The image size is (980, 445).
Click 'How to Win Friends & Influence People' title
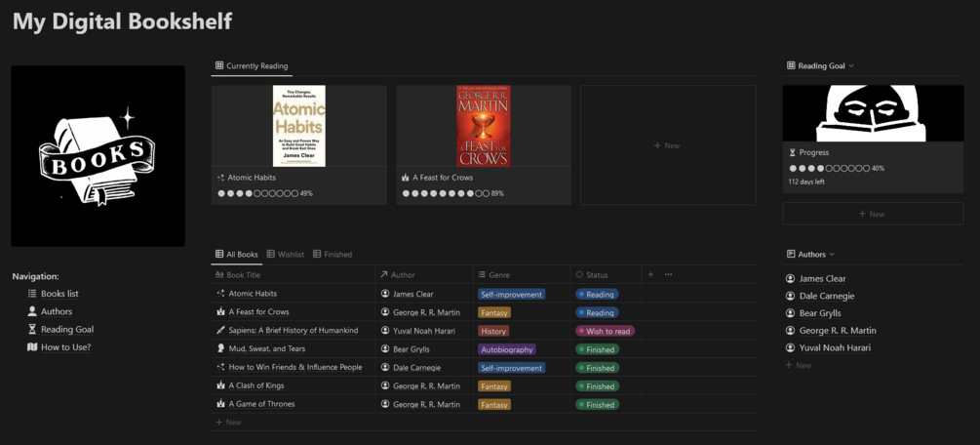click(295, 367)
